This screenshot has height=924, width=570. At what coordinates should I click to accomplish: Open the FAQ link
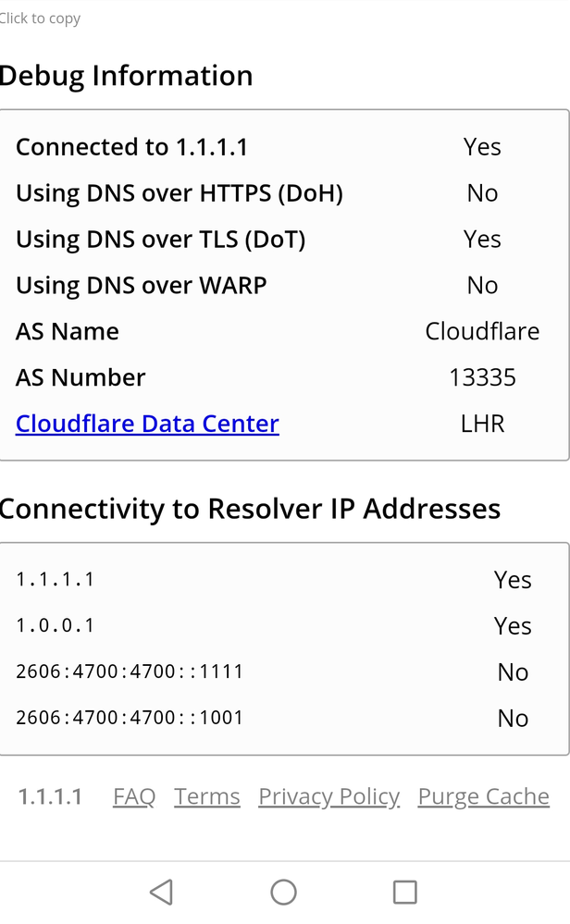click(134, 796)
